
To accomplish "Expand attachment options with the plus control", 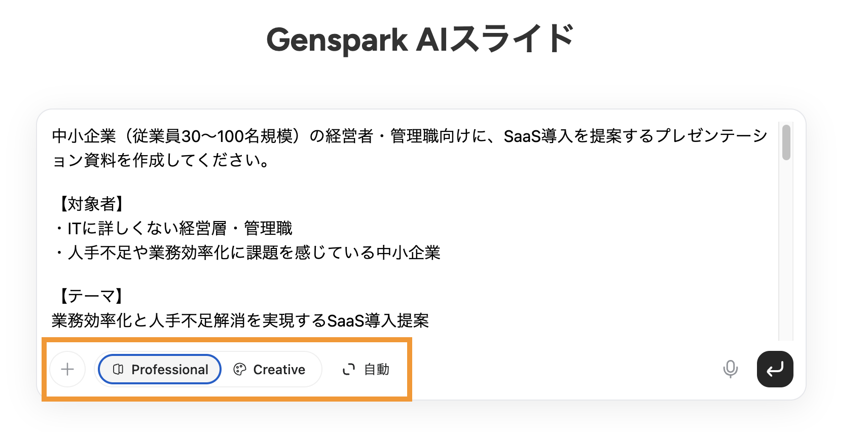I will [67, 369].
